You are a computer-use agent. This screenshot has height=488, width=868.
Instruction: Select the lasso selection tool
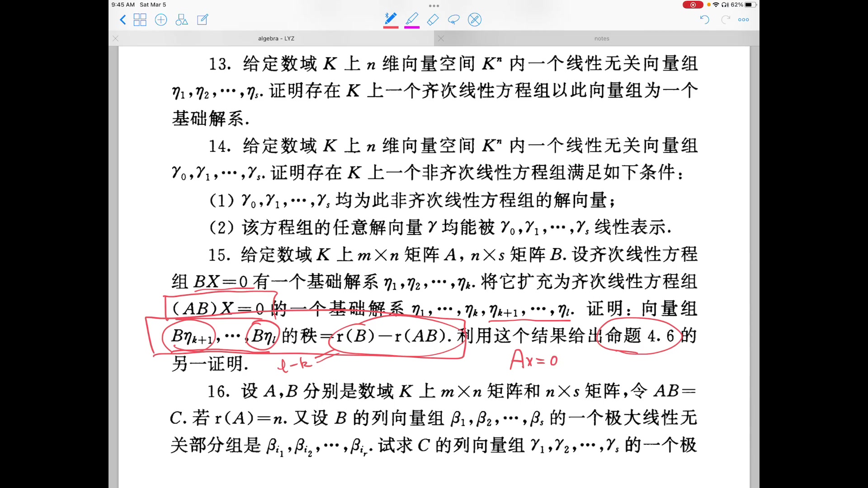453,19
